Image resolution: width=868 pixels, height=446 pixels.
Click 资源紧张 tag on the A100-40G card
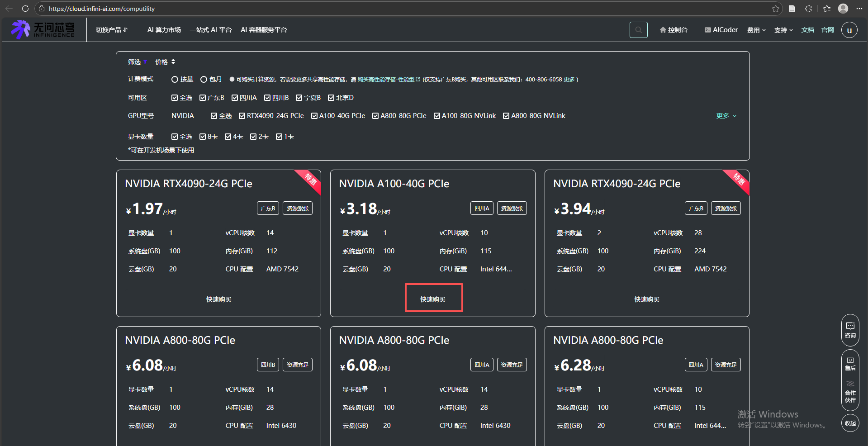(512, 208)
